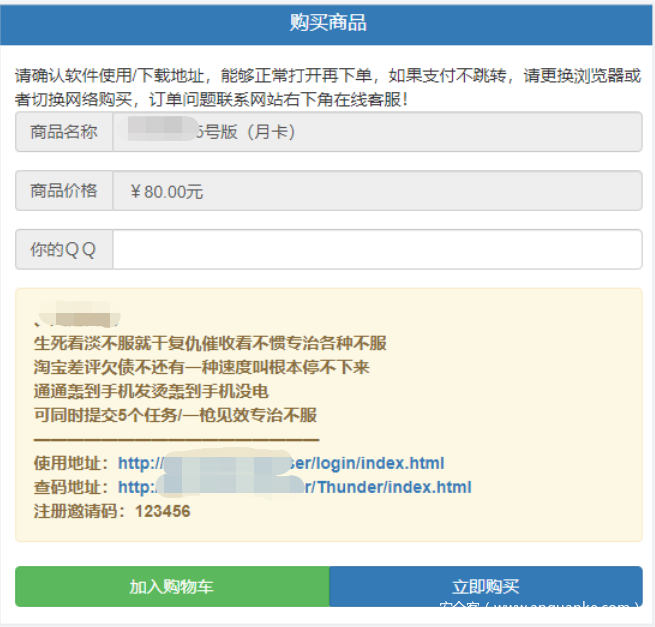
Task: Click the price field showing ¥80.00元
Action: coord(376,191)
